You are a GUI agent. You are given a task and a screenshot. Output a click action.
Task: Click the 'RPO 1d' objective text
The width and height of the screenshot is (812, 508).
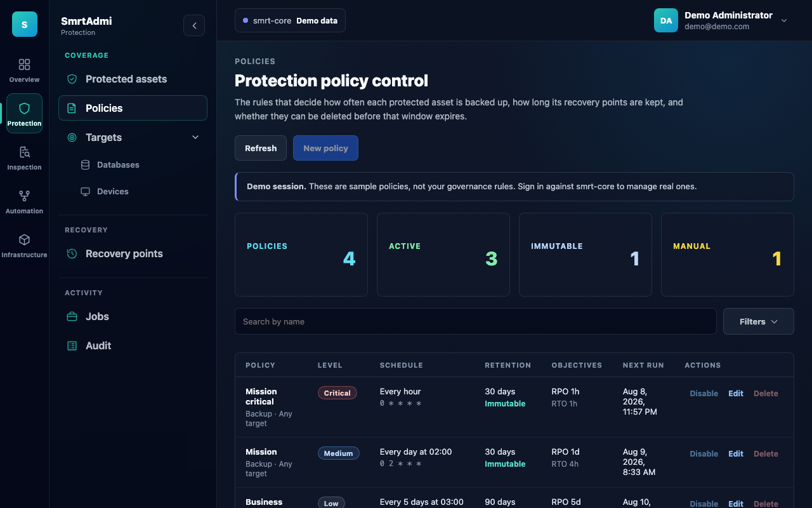pos(565,452)
